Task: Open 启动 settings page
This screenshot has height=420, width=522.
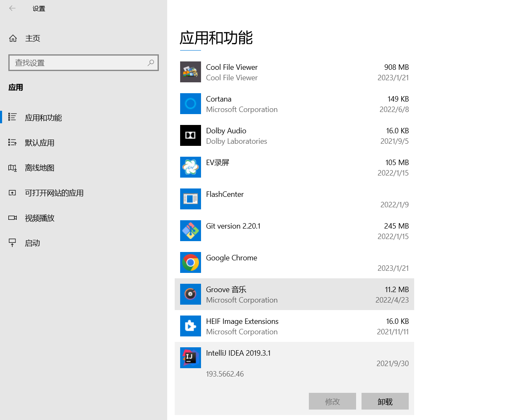Action: coord(84,243)
